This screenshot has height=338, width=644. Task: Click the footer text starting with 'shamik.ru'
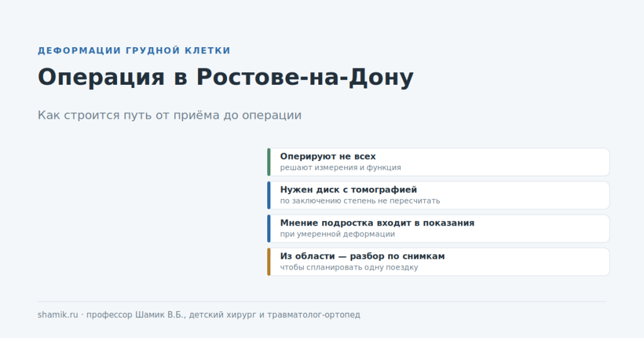199,315
